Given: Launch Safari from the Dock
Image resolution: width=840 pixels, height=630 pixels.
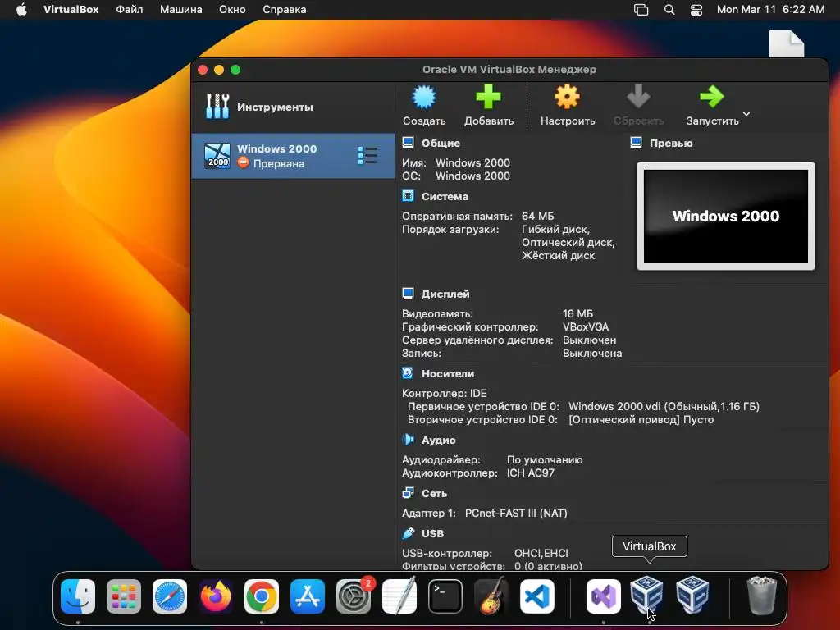Looking at the screenshot, I should pos(170,596).
